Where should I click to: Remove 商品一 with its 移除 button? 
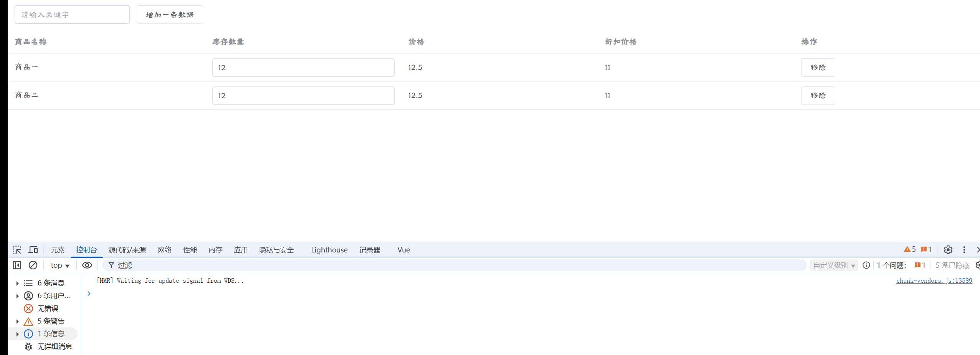818,68
